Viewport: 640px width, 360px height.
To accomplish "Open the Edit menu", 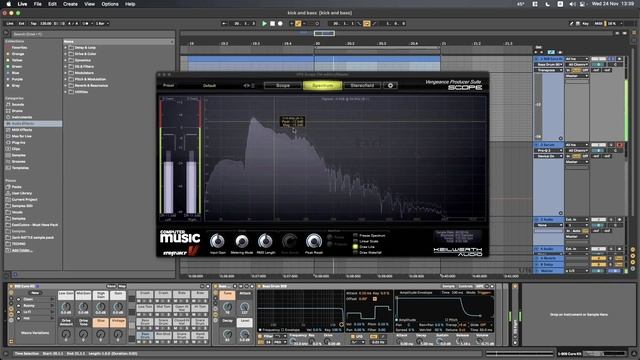I will 52,4.
